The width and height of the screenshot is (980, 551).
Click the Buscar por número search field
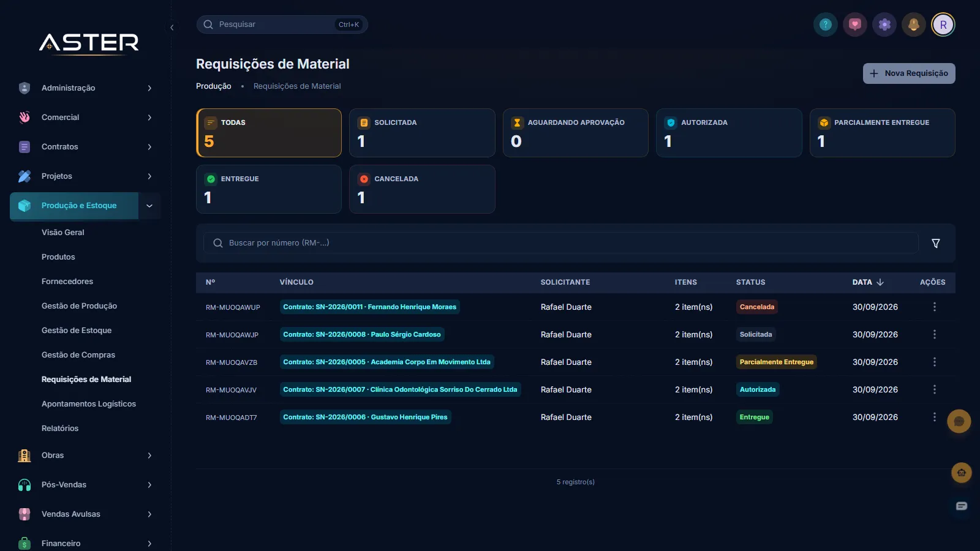click(560, 243)
